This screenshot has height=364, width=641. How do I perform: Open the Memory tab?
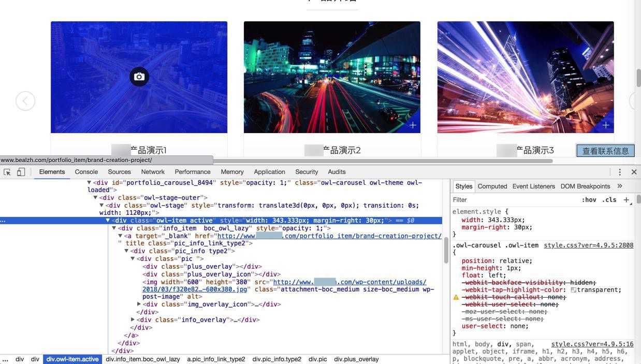[232, 172]
